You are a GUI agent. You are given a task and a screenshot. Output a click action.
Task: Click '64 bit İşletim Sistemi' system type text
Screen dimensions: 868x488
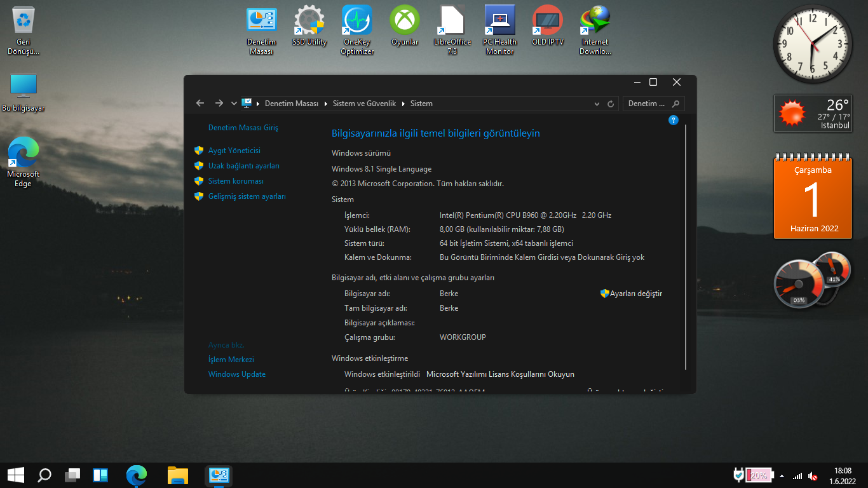pyautogui.click(x=506, y=243)
